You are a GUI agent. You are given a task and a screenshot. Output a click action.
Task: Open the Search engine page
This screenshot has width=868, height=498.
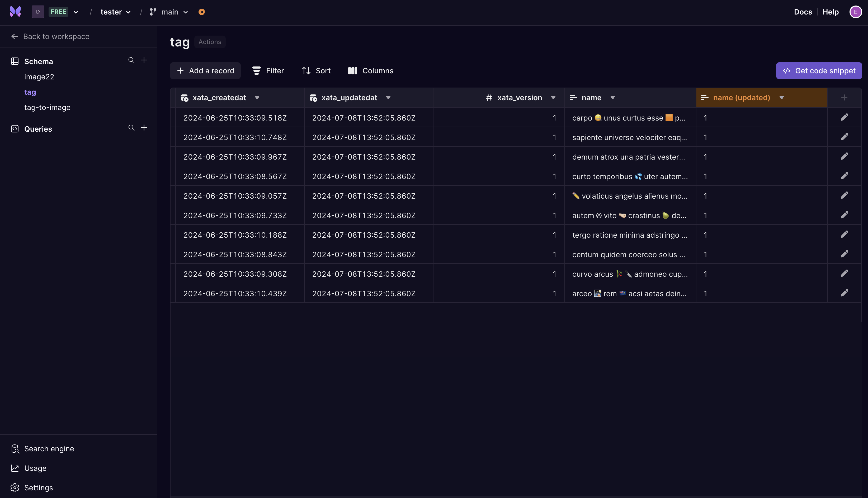point(49,449)
